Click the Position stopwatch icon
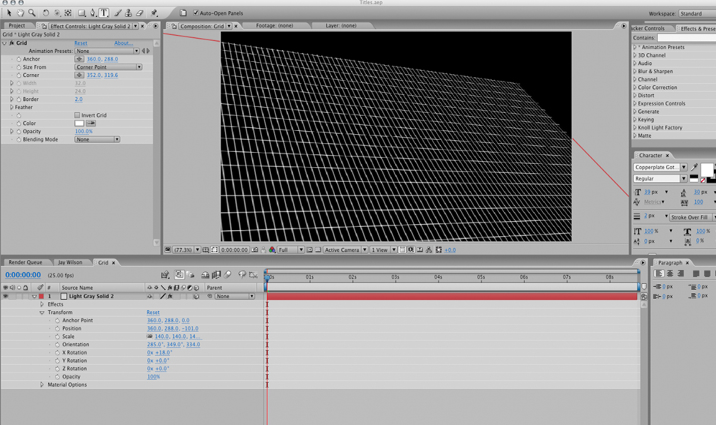The image size is (716, 425). pos(57,329)
